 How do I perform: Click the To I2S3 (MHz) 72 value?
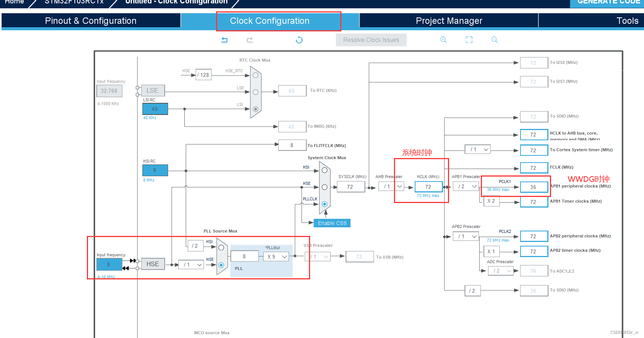(x=534, y=82)
